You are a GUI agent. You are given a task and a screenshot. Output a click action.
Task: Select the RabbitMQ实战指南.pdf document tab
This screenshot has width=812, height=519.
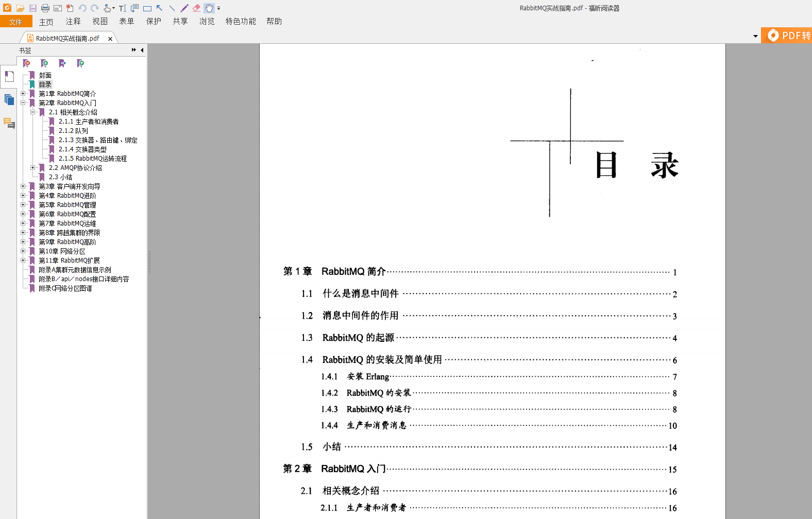coord(67,38)
